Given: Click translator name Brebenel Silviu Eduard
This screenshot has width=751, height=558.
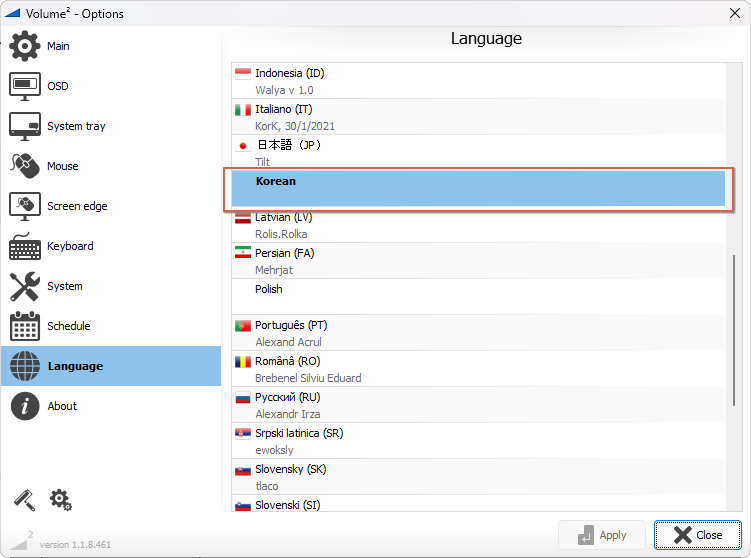Looking at the screenshot, I should click(x=308, y=378).
